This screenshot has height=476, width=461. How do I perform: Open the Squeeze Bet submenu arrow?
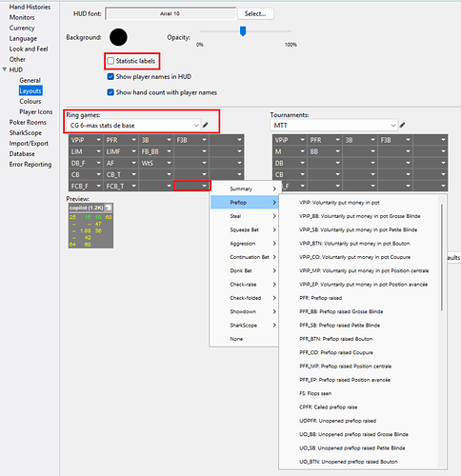274,229
